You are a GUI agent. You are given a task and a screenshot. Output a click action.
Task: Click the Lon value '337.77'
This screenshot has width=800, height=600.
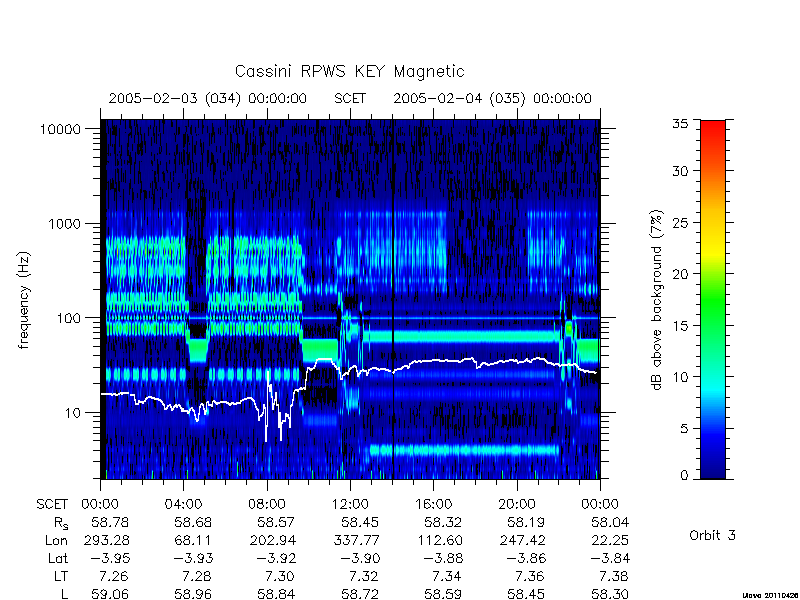(356, 540)
